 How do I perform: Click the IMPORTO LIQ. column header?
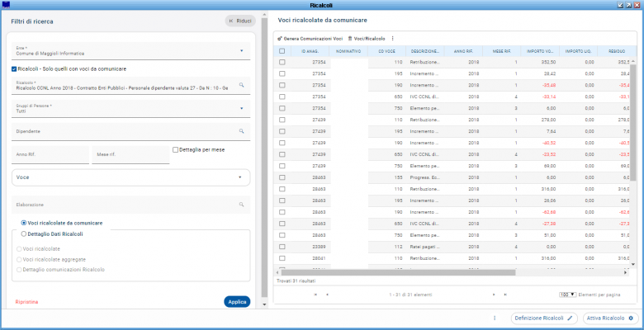tap(578, 51)
